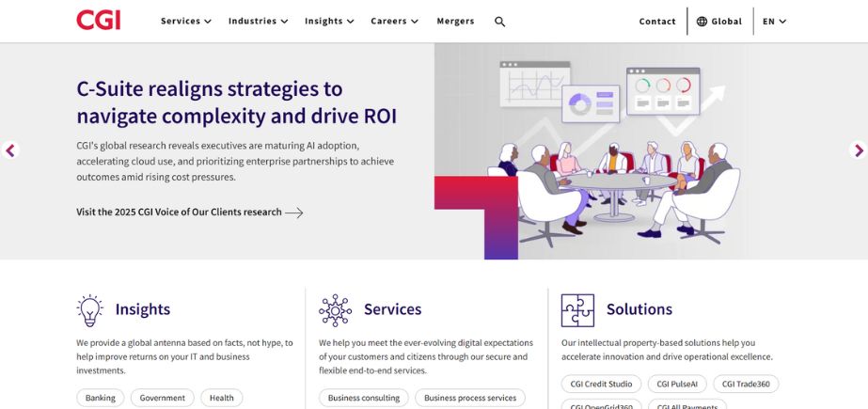Expand the Services dropdown menu
This screenshot has height=409, width=868.
point(185,22)
